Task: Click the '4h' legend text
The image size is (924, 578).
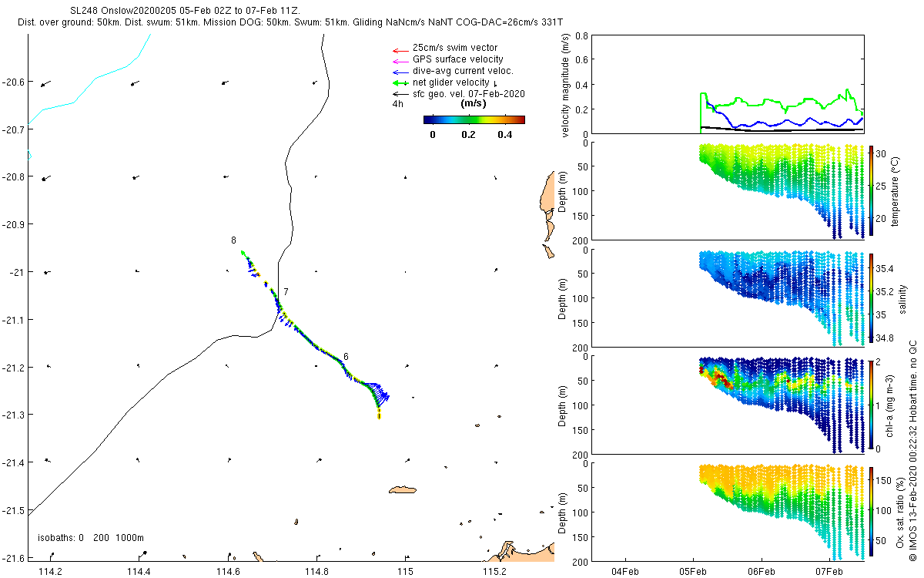Action: click(x=397, y=103)
